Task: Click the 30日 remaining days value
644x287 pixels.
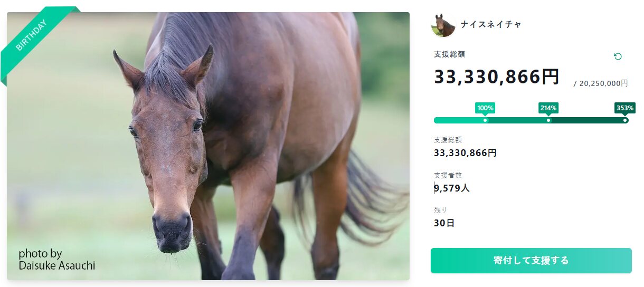Action: [x=444, y=223]
